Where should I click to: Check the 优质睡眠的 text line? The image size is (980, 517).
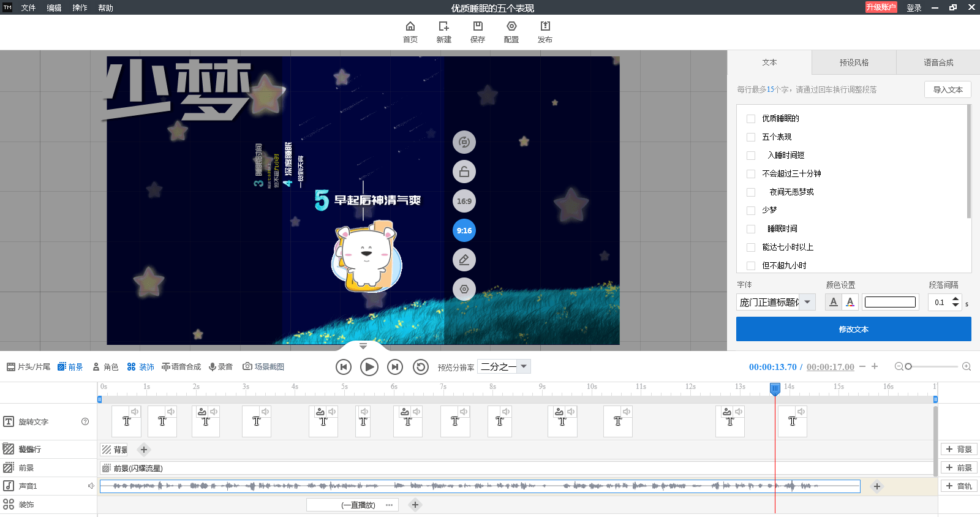click(x=751, y=119)
